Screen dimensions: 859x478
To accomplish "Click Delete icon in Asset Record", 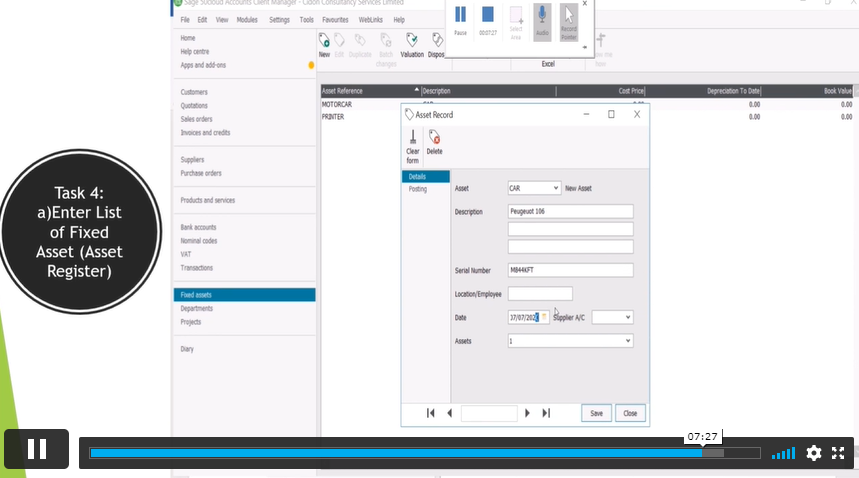I will (434, 142).
